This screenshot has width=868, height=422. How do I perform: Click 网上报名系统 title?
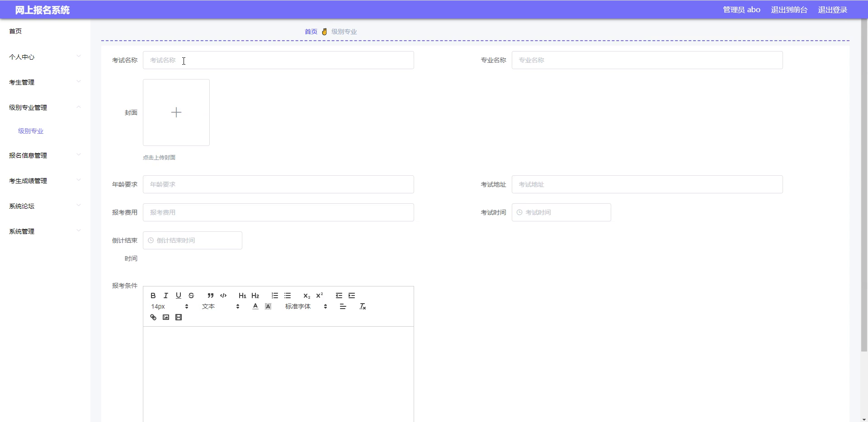(x=42, y=10)
